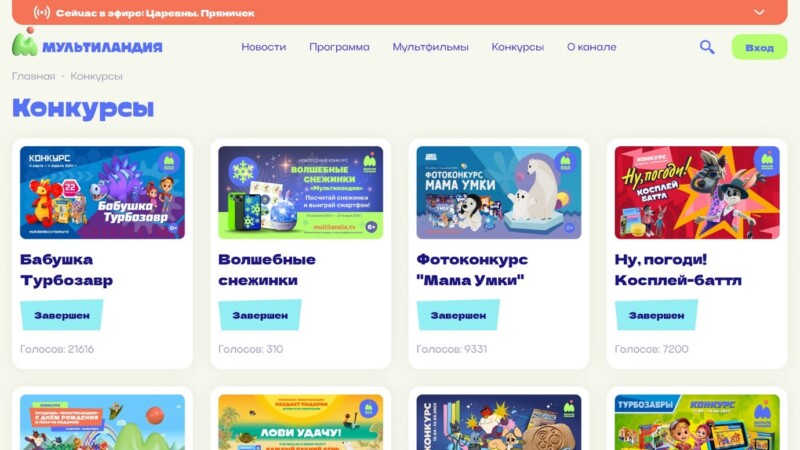Click the Мультиландия logo
Viewport: 800px width, 450px height.
tap(87, 43)
